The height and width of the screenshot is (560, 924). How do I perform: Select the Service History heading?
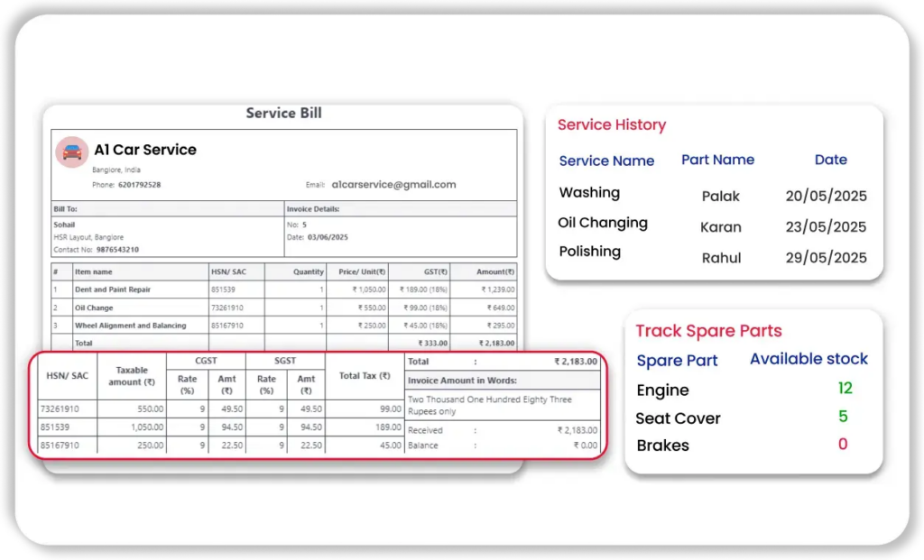[x=612, y=125]
